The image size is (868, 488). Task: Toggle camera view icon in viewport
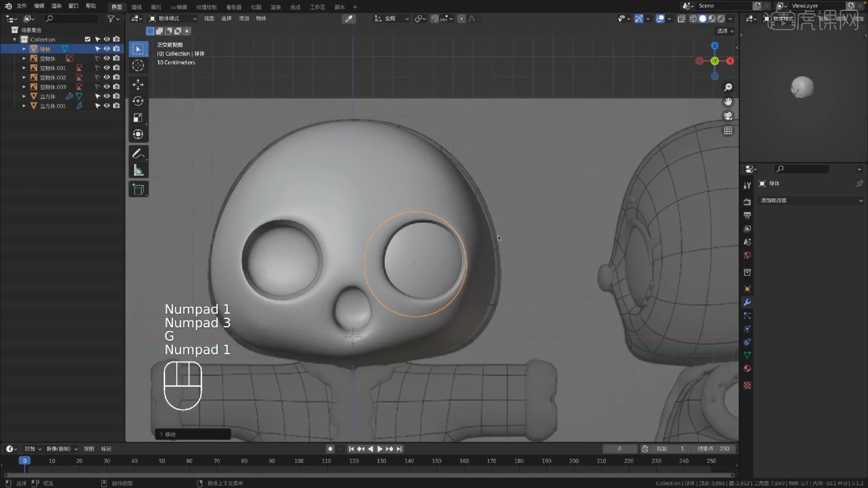click(x=728, y=116)
